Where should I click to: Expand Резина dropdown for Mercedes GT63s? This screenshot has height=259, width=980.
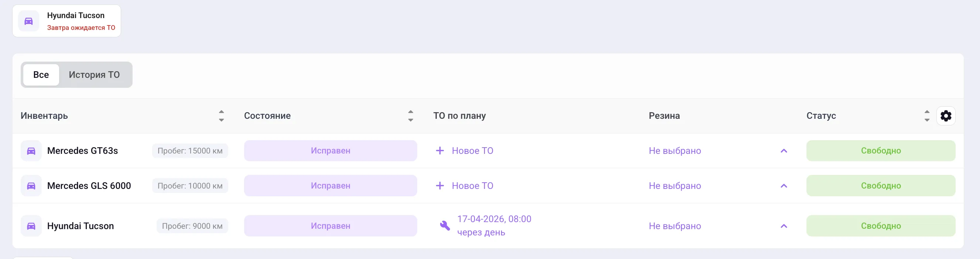784,151
